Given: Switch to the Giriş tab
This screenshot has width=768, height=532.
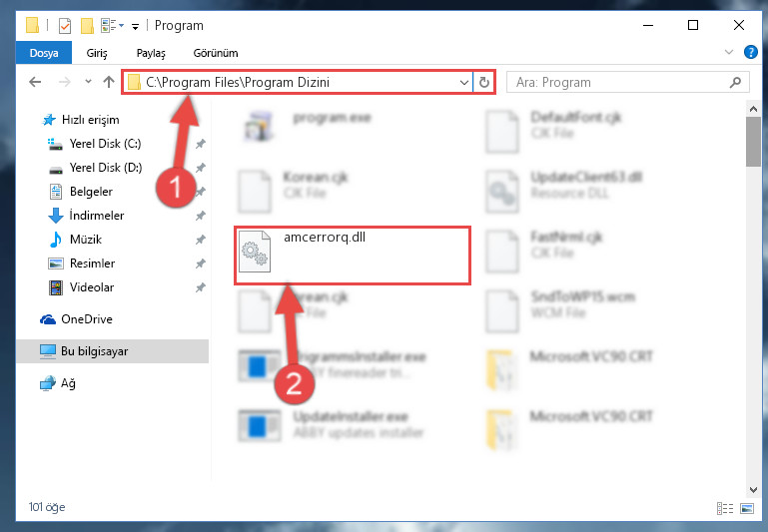Looking at the screenshot, I should (x=97, y=53).
